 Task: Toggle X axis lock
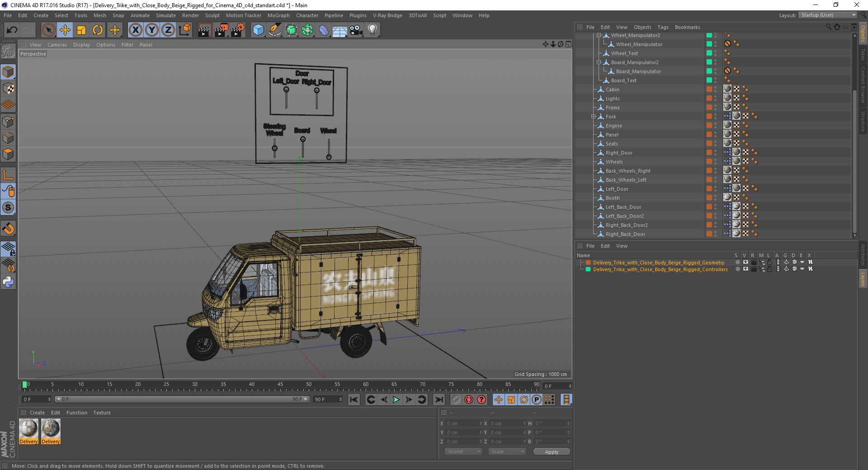(135, 30)
